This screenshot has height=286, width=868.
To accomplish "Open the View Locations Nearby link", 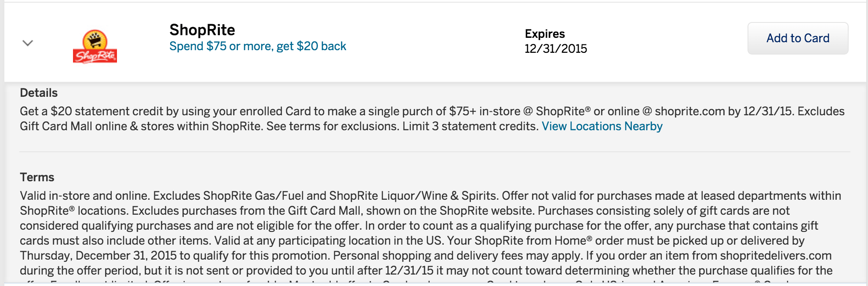I will click(x=602, y=126).
